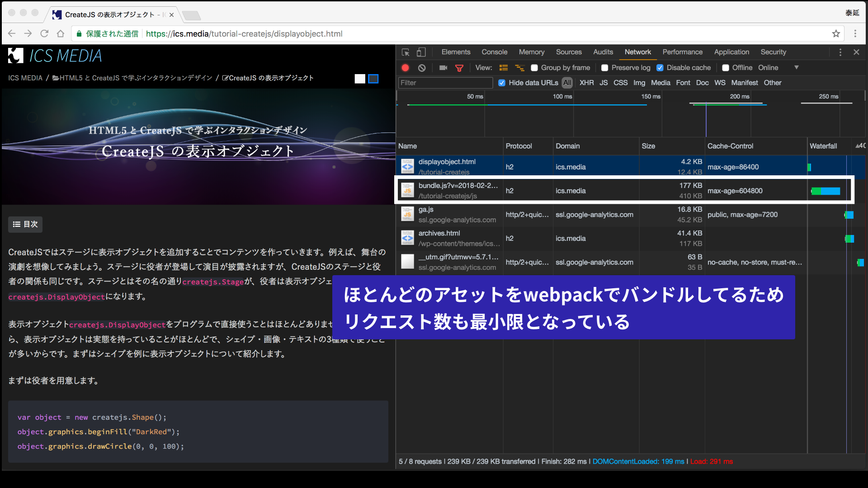This screenshot has width=868, height=488.
Task: Toggle the device toolbar icon
Action: coord(421,52)
